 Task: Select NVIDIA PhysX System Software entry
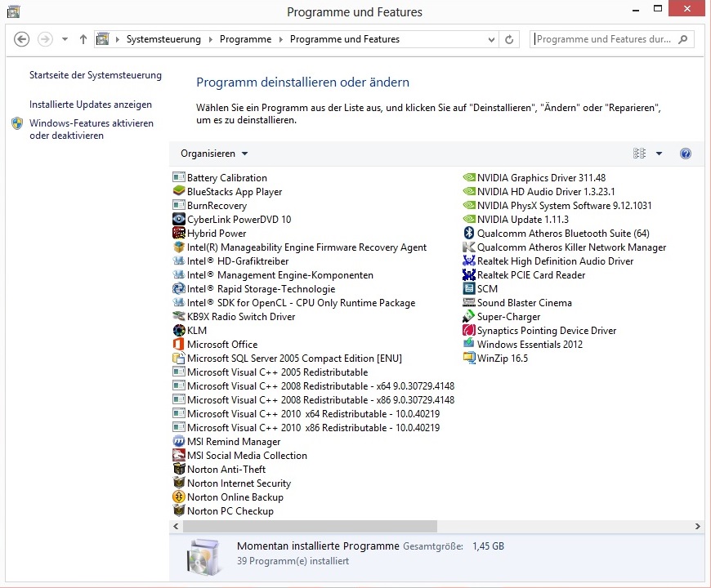557,206
